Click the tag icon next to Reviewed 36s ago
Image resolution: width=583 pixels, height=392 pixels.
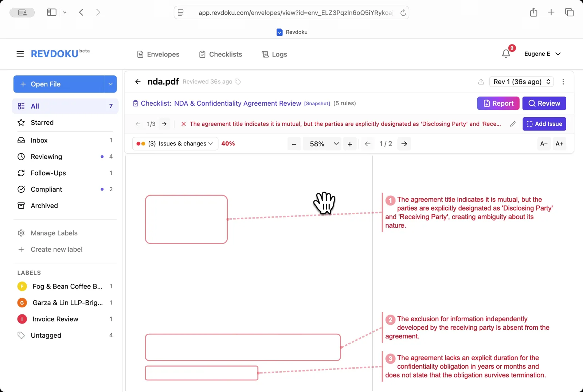pos(238,82)
